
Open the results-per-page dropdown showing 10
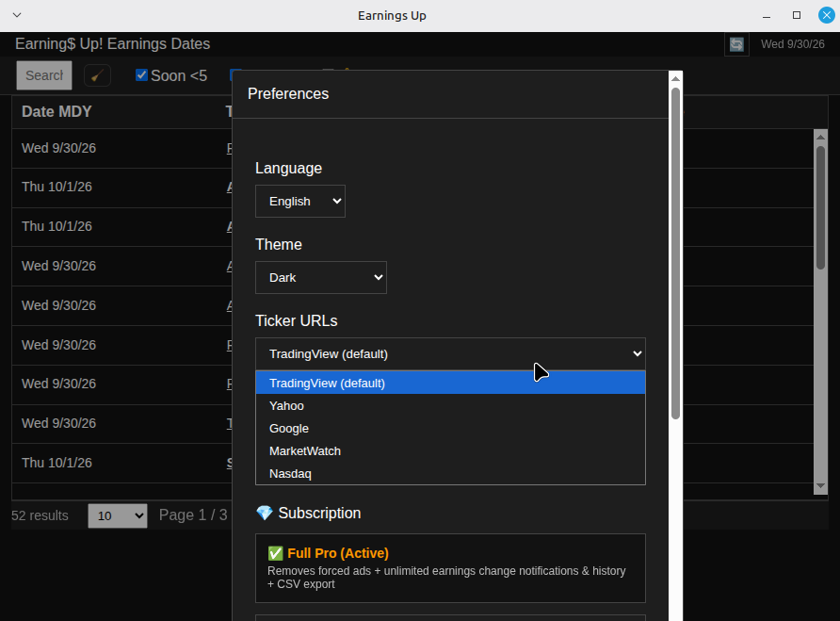coord(118,515)
